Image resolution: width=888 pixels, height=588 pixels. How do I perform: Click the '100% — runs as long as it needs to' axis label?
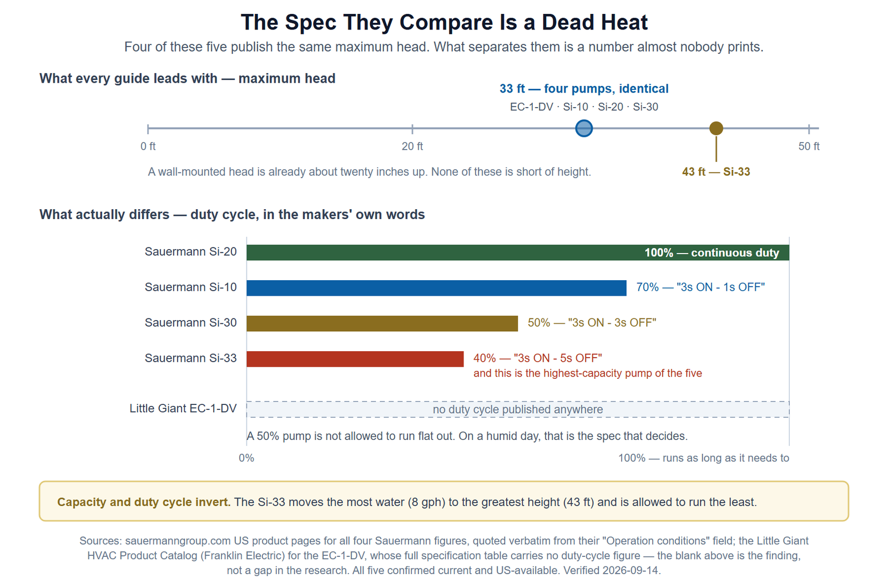(x=704, y=458)
